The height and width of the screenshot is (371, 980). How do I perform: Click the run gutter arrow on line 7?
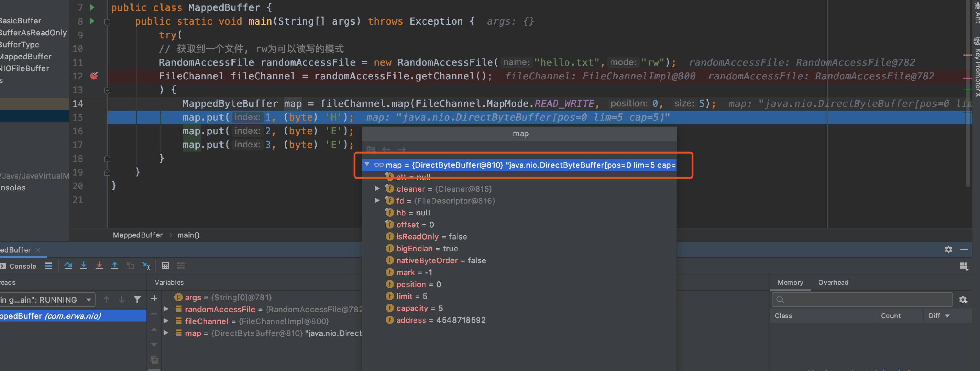92,7
